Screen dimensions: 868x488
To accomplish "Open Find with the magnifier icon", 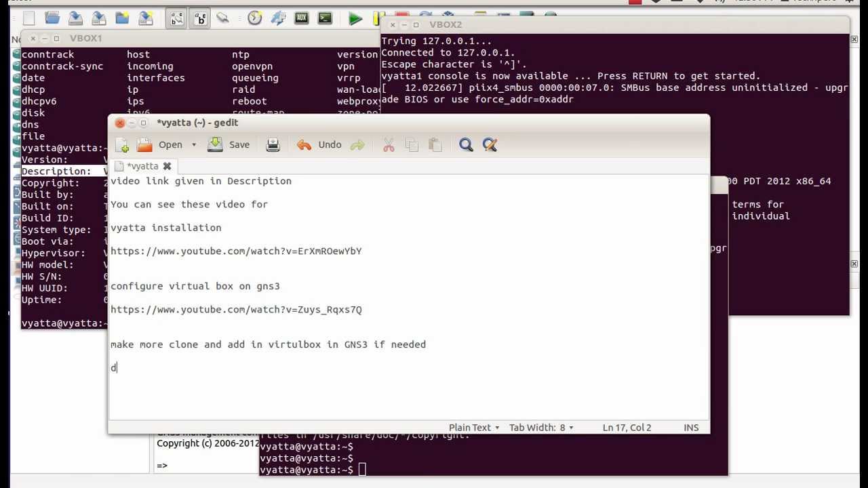I will (466, 145).
